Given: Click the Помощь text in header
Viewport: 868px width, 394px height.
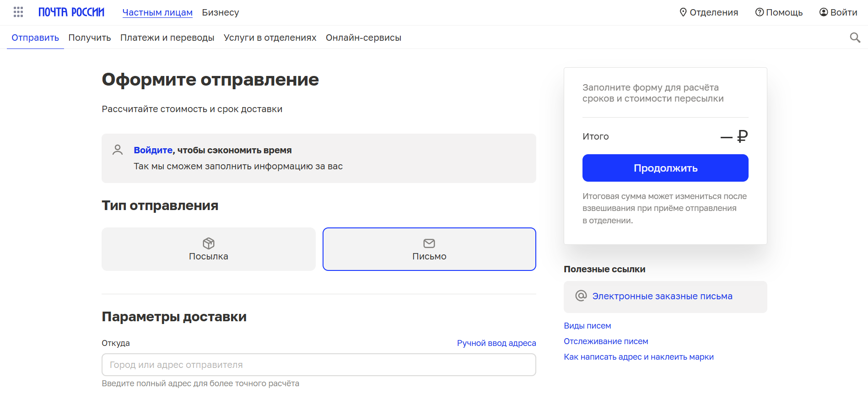Looking at the screenshot, I should point(784,12).
